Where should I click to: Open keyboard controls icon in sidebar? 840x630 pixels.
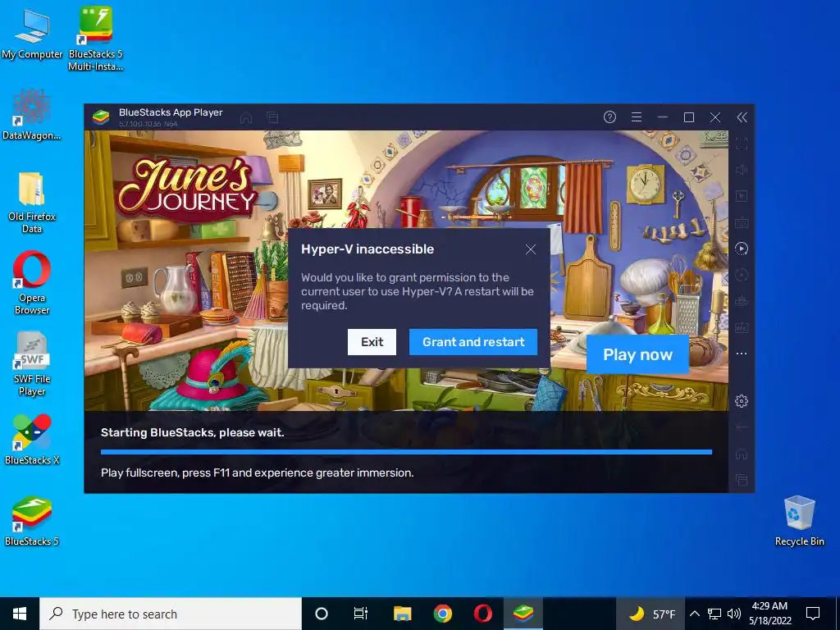coord(742,222)
